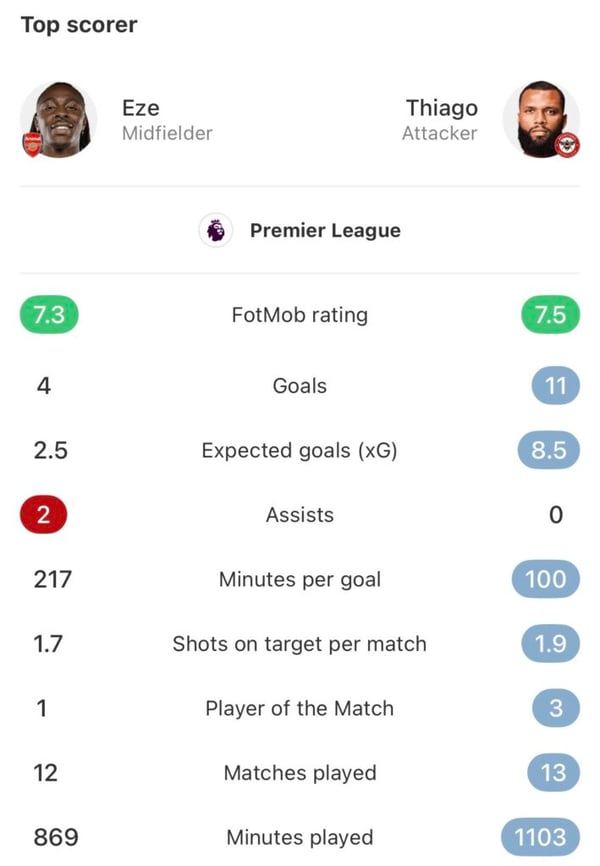
Task: Select the Premier League logo icon
Action: point(214,230)
